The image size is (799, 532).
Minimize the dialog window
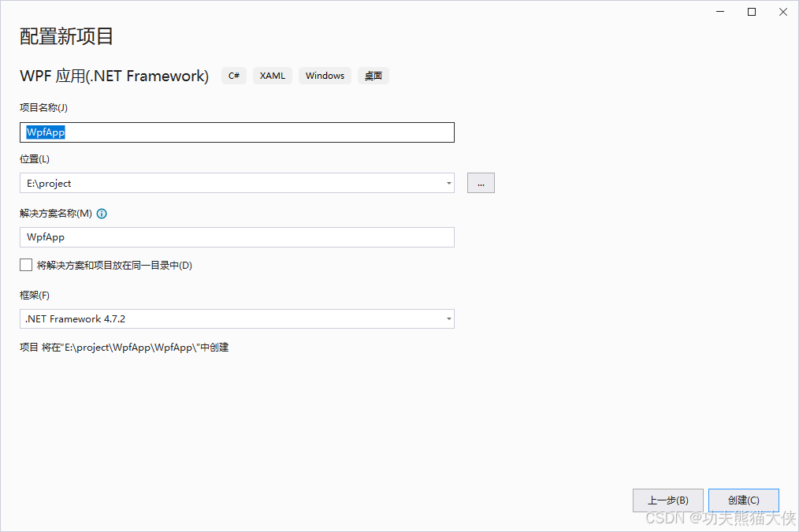point(720,12)
